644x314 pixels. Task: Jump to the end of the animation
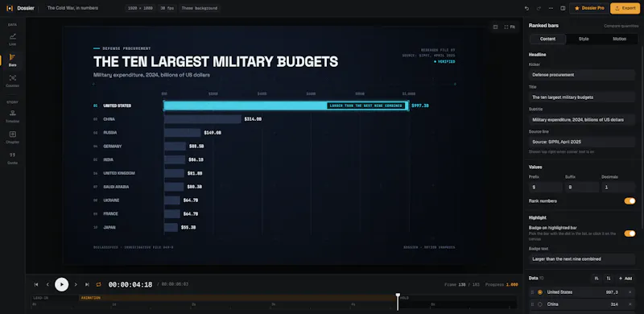pos(87,284)
